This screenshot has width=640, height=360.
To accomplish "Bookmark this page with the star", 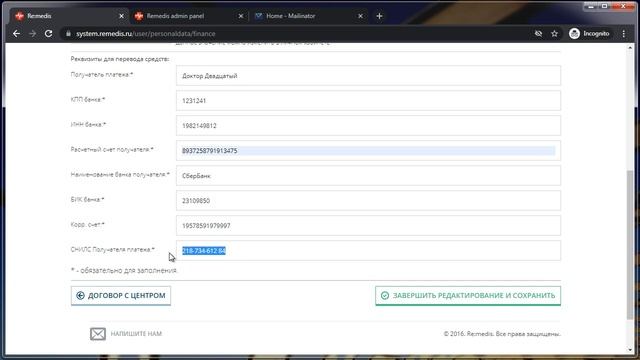I will click(554, 33).
